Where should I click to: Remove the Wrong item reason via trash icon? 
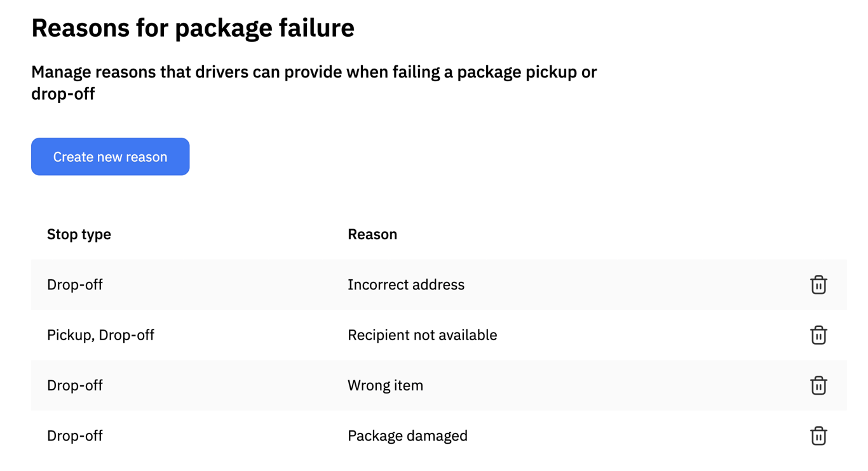tap(818, 385)
